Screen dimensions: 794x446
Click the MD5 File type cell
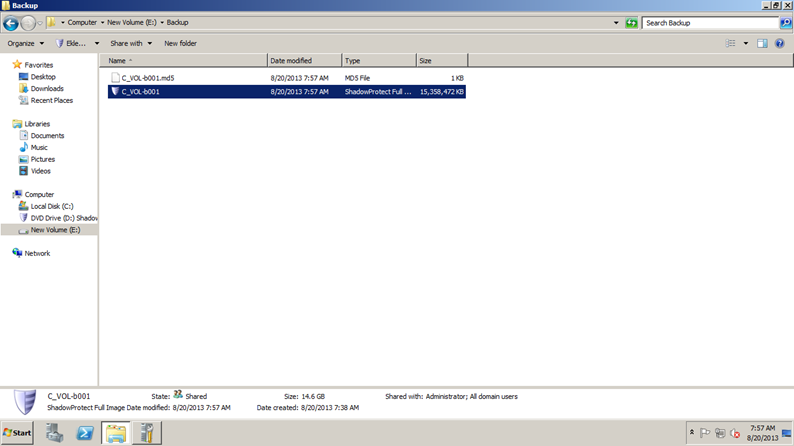(x=358, y=78)
